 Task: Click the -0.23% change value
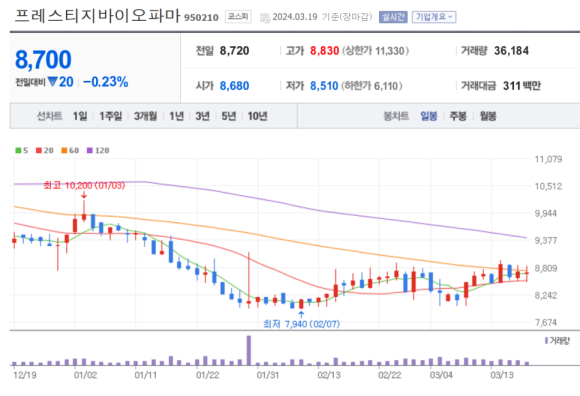pyautogui.click(x=106, y=82)
